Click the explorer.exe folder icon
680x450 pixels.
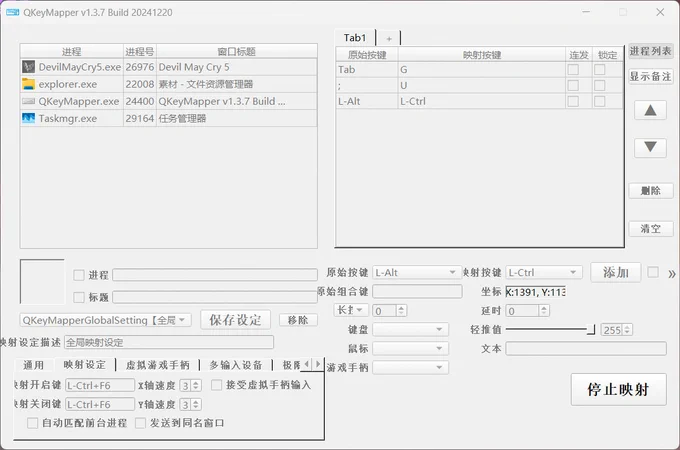click(29, 84)
